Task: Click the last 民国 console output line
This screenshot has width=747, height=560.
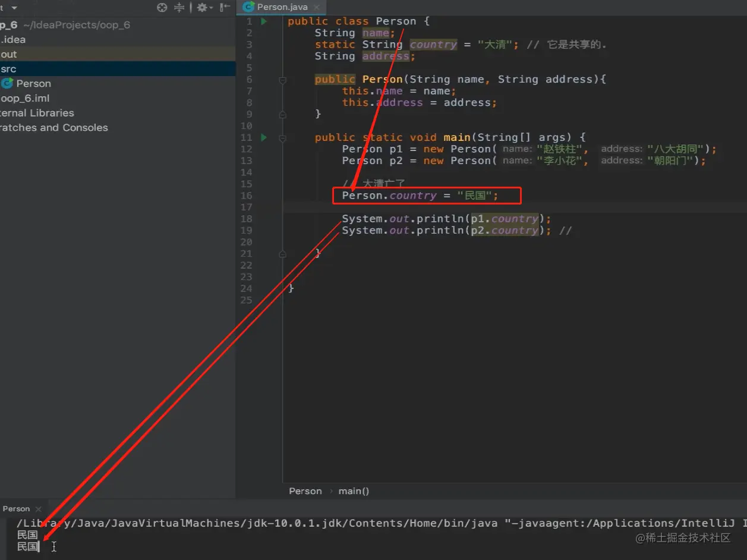Action: pos(27,546)
